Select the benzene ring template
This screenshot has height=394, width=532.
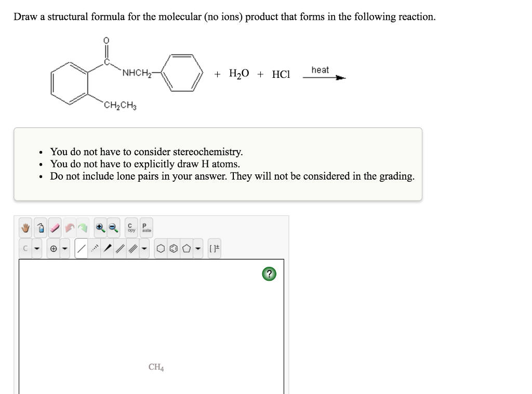(174, 248)
